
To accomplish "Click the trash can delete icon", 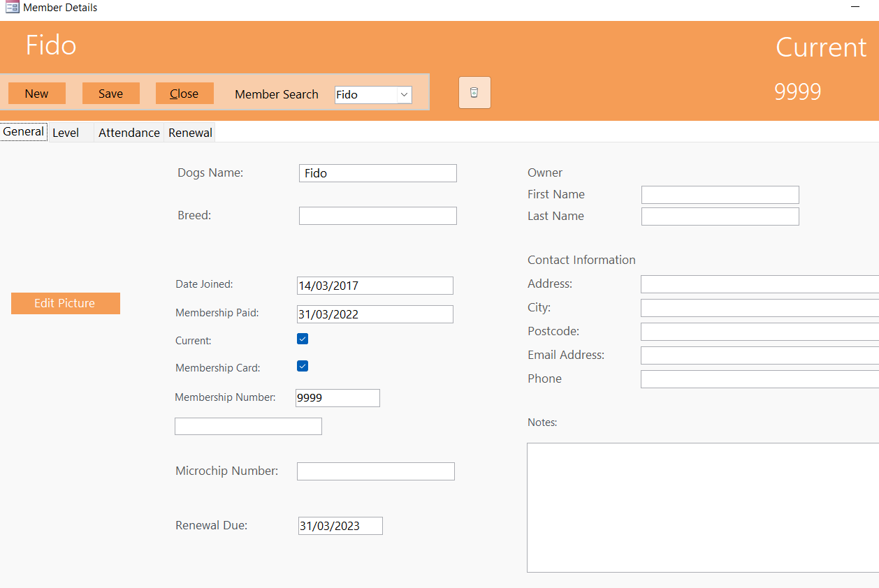I will tap(474, 92).
